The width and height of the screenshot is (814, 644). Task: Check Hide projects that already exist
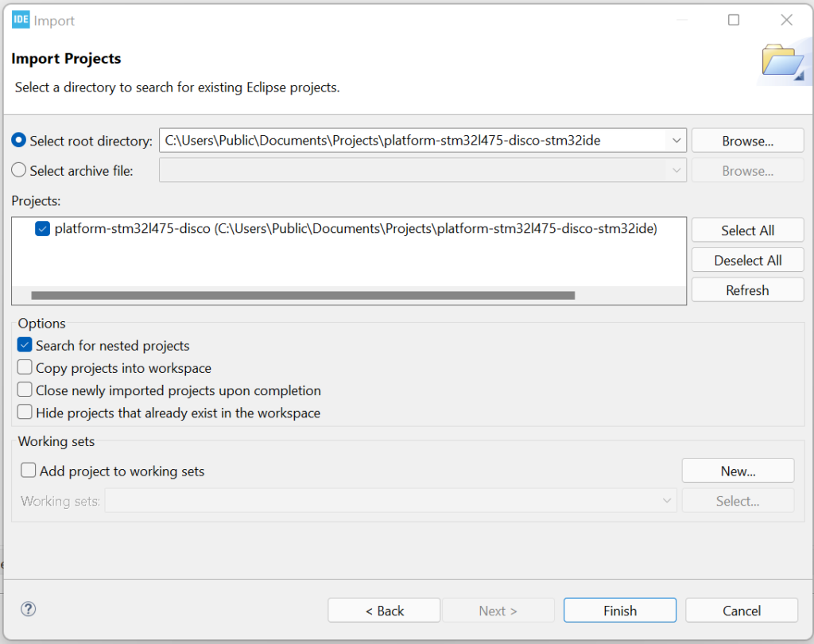click(x=24, y=413)
